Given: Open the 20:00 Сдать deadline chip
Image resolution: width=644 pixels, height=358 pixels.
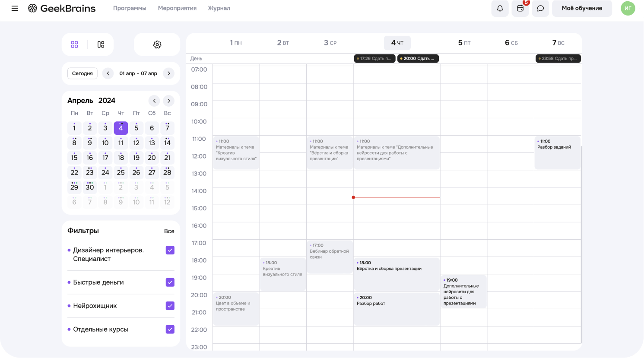Looking at the screenshot, I should (418, 58).
